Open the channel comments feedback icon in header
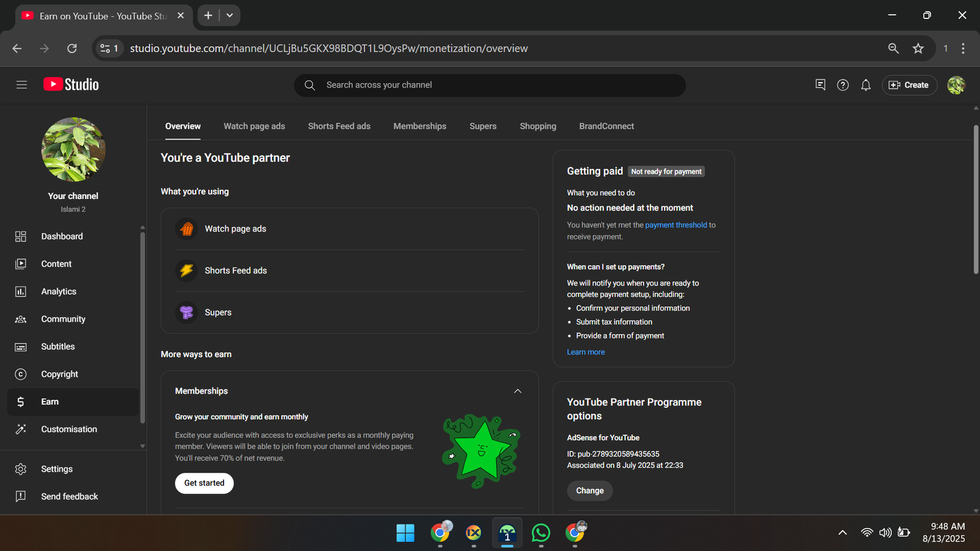 click(x=820, y=85)
